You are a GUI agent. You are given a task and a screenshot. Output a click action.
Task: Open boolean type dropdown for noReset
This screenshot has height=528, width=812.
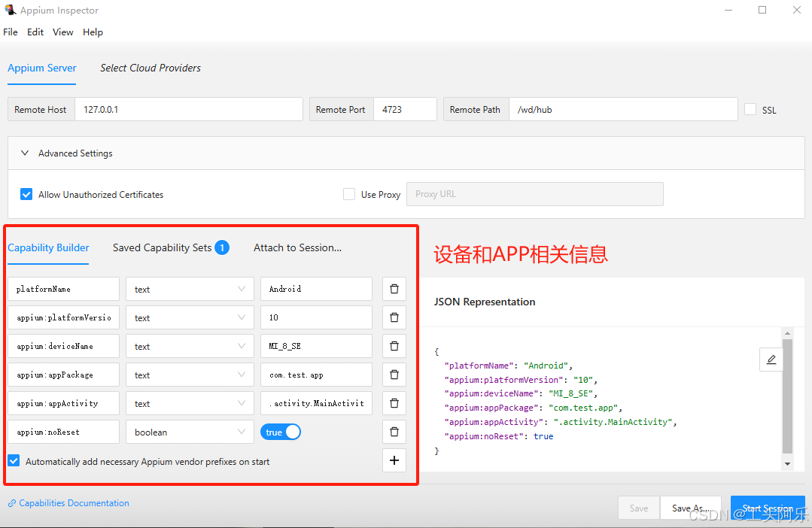pos(190,432)
